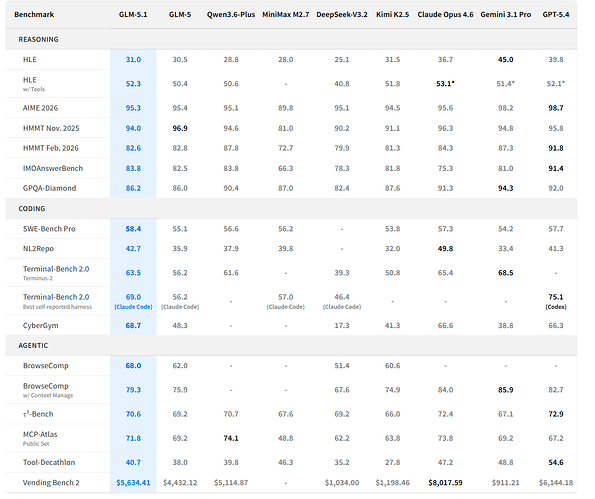Image resolution: width=595 pixels, height=499 pixels.
Task: Select the REASONING section heading
Action: 38,39
